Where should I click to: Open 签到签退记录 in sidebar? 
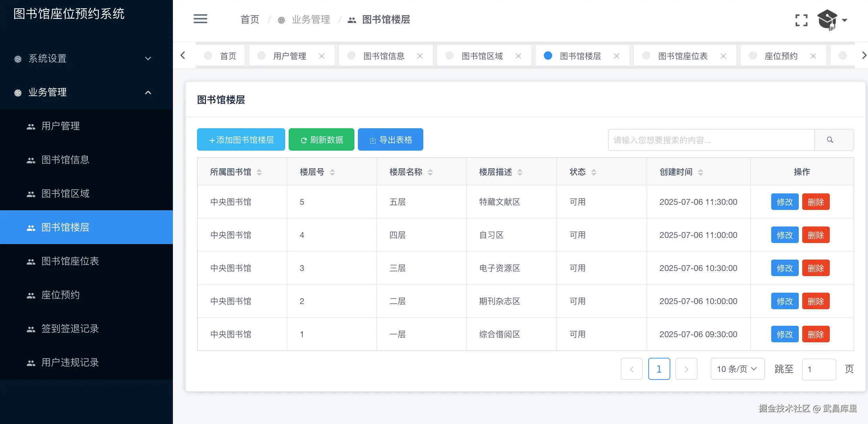pos(70,329)
